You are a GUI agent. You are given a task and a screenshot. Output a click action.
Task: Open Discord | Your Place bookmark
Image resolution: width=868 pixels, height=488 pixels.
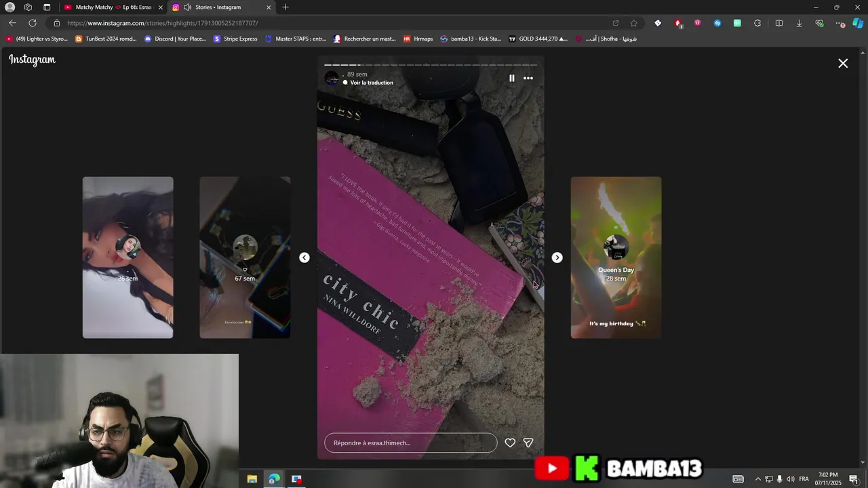tap(175, 39)
